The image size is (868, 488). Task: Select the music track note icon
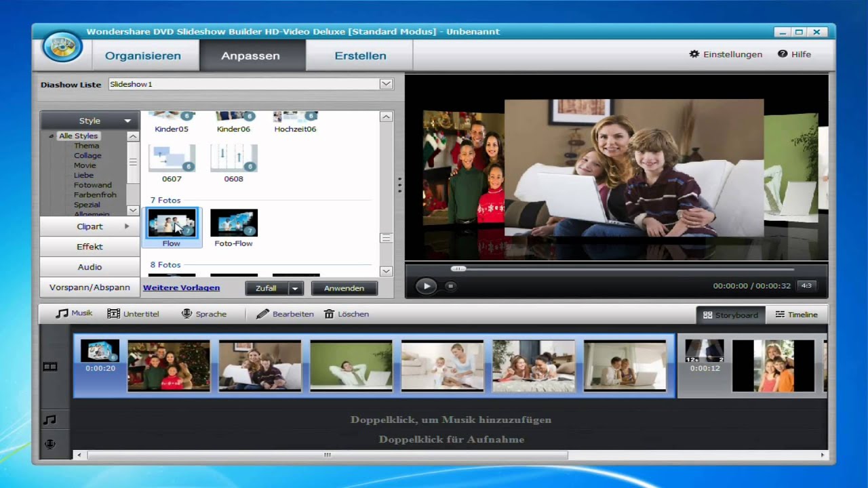tap(50, 420)
